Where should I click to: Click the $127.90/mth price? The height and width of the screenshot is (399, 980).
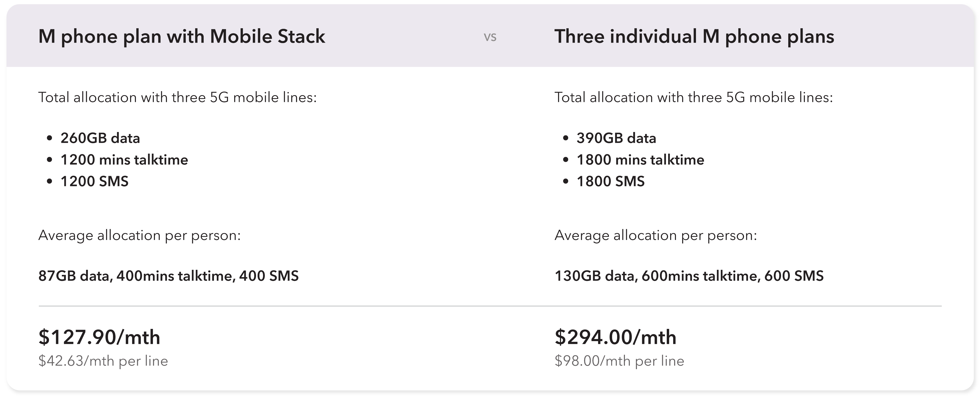point(99,337)
